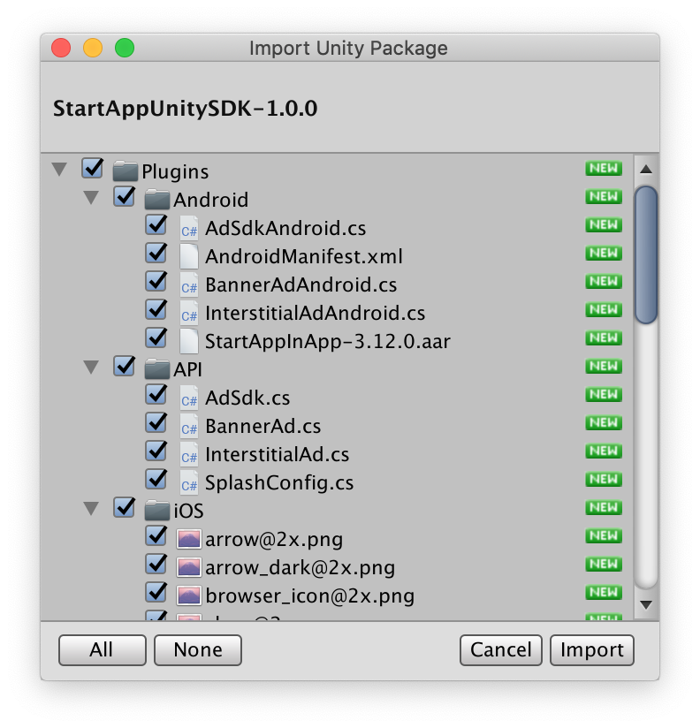Uncheck the AndroidManifest.xml checkbox
Image resolution: width=700 pixels, height=728 pixels.
(156, 253)
